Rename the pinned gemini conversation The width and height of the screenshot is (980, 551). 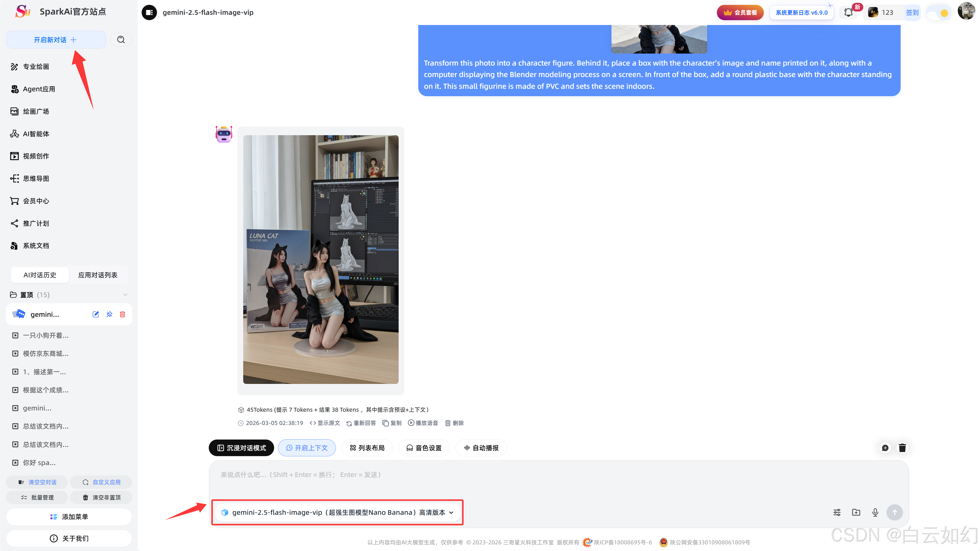point(95,314)
